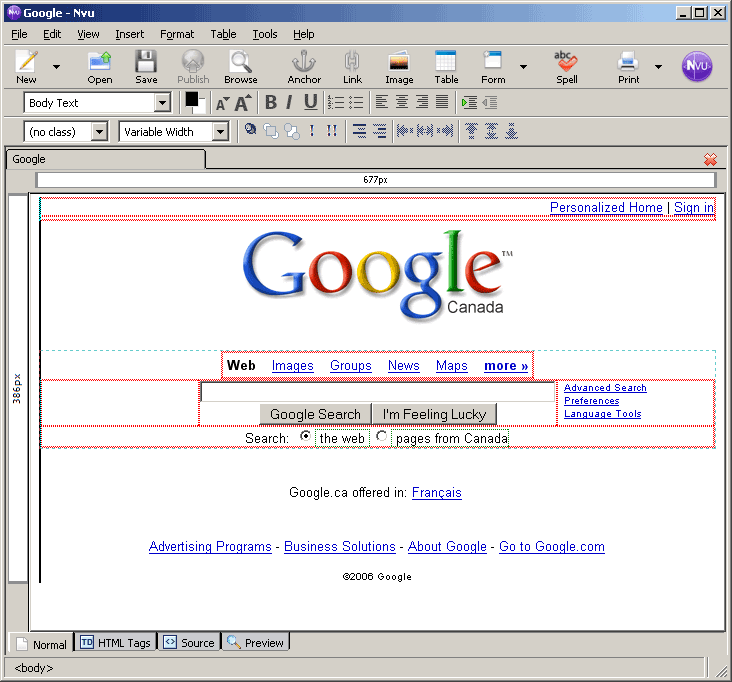Open a file with the Open icon
Image resolution: width=732 pixels, height=682 pixels.
(100, 67)
